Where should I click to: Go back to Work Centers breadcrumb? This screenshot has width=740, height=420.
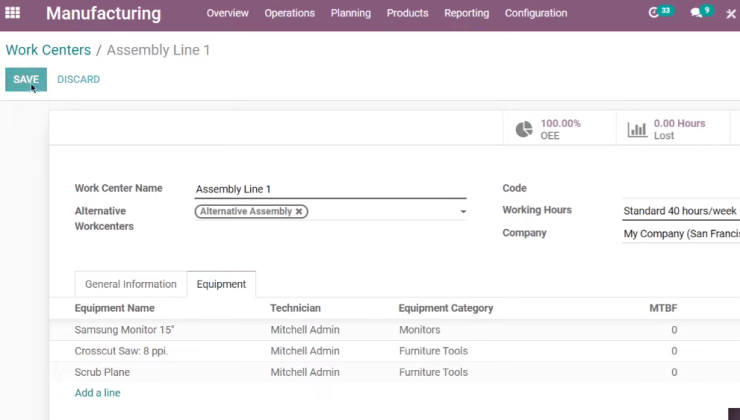pyautogui.click(x=48, y=50)
